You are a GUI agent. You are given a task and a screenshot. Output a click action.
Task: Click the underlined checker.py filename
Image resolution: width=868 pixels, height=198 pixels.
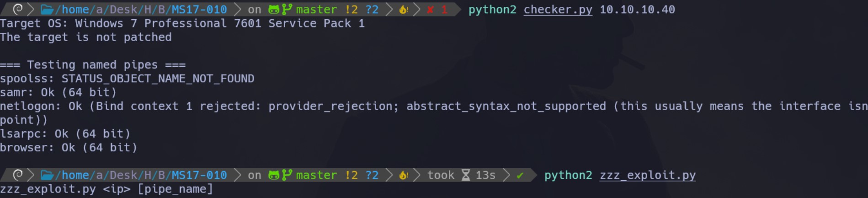point(558,10)
